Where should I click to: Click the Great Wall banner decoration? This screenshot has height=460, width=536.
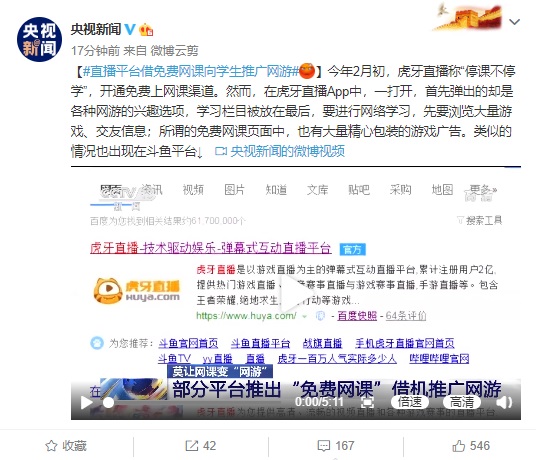pyautogui.click(x=468, y=17)
